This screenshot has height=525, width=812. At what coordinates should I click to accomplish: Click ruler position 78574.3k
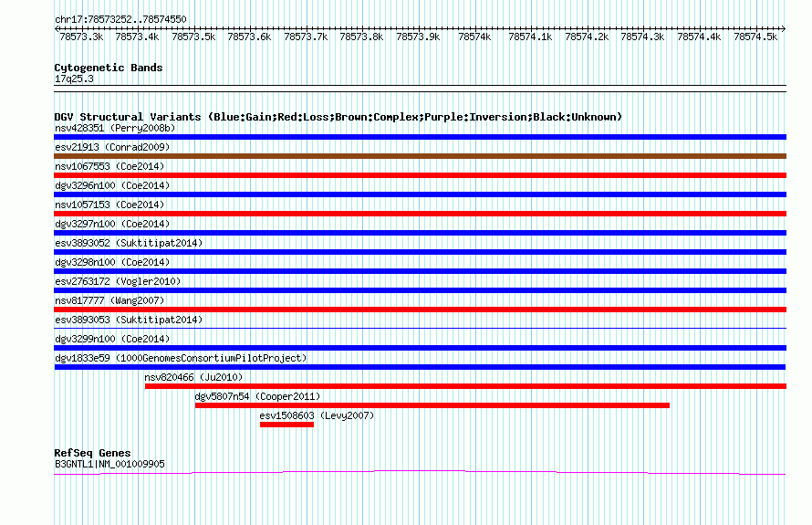click(x=643, y=37)
